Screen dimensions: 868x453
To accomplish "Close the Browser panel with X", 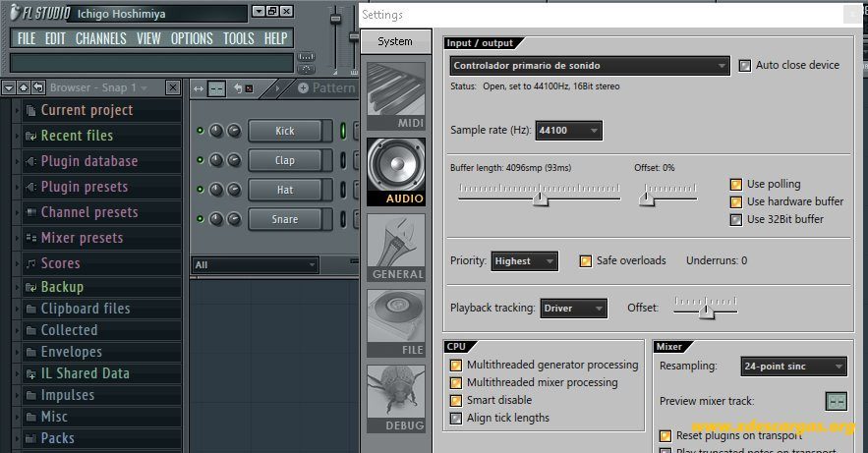I will pos(173,87).
